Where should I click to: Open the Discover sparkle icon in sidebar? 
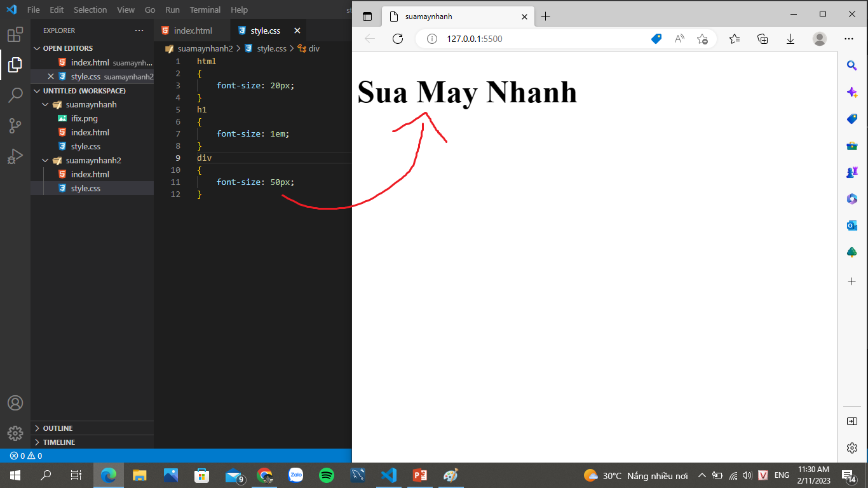(852, 92)
